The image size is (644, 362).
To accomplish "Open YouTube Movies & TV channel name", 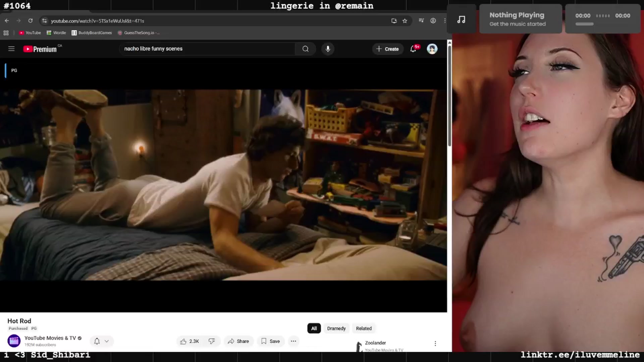I will coord(50,338).
